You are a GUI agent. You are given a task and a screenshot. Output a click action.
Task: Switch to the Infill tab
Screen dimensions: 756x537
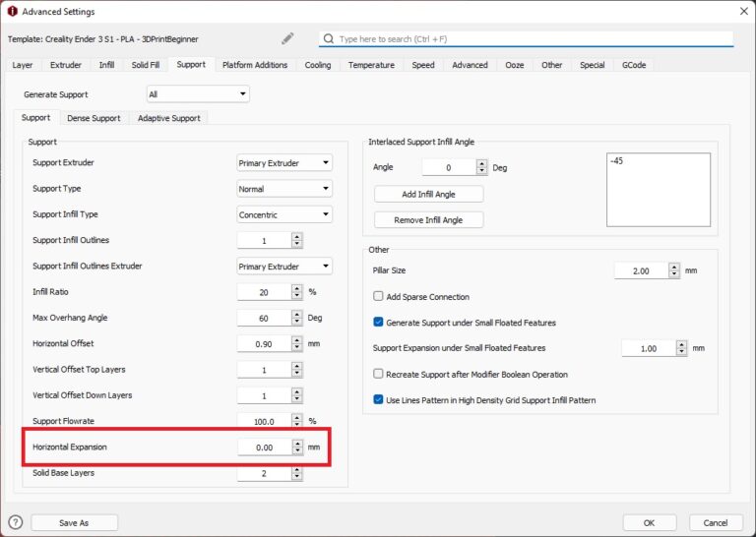[x=106, y=65]
